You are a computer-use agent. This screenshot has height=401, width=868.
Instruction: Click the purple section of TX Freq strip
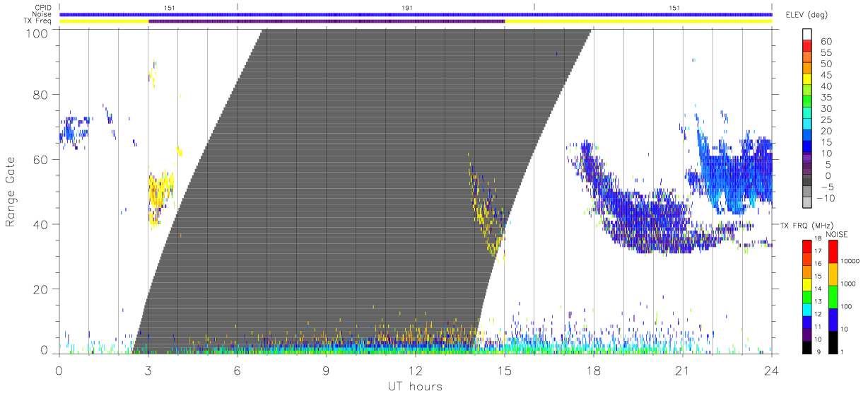point(327,21)
